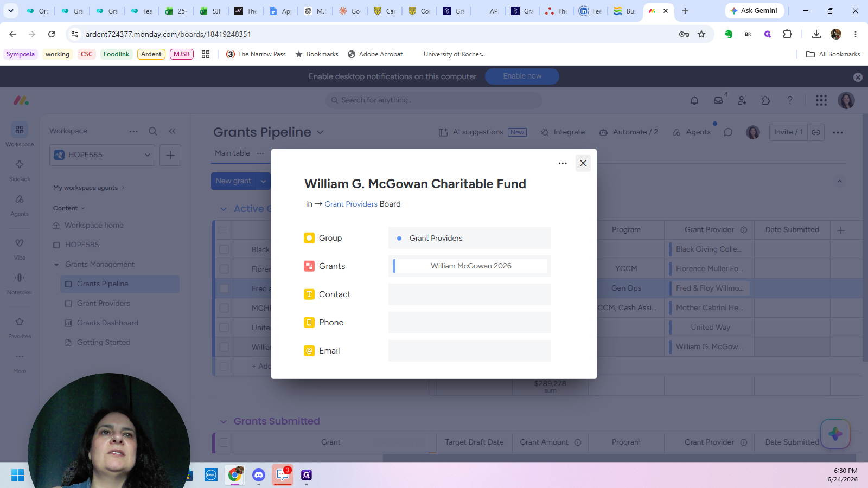This screenshot has height=488, width=868.
Task: Open the board discussion chat icon
Action: click(x=728, y=132)
